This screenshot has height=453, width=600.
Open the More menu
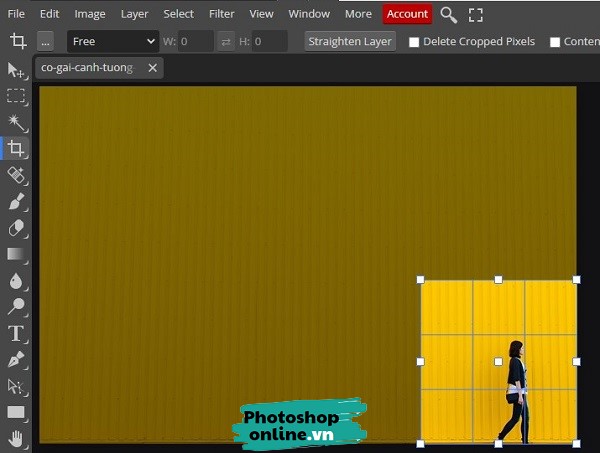click(358, 14)
